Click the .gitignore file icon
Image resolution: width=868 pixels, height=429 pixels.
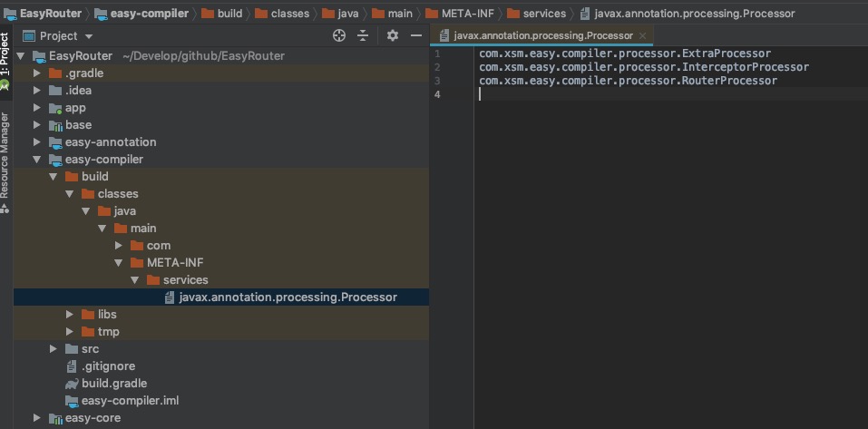(x=72, y=366)
